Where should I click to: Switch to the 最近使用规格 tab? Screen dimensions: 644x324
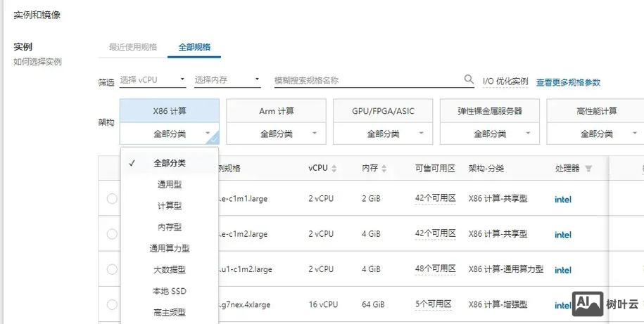click(132, 47)
